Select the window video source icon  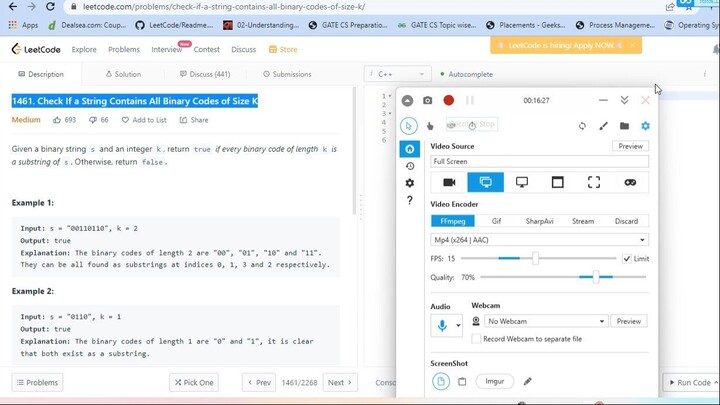(x=558, y=182)
